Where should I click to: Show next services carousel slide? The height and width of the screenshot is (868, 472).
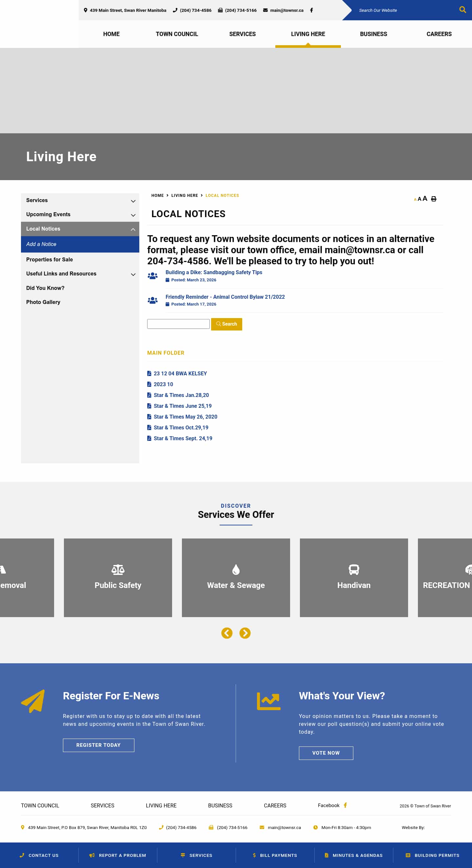click(x=245, y=633)
